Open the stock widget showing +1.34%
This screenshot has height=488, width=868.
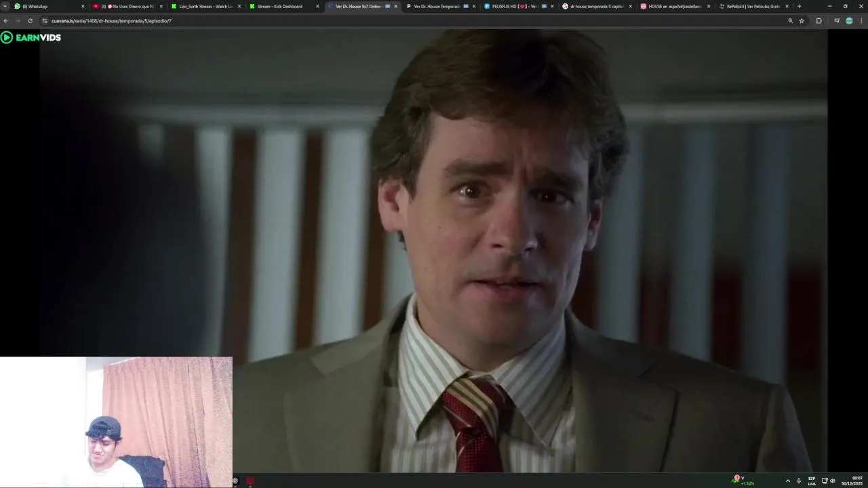[744, 481]
